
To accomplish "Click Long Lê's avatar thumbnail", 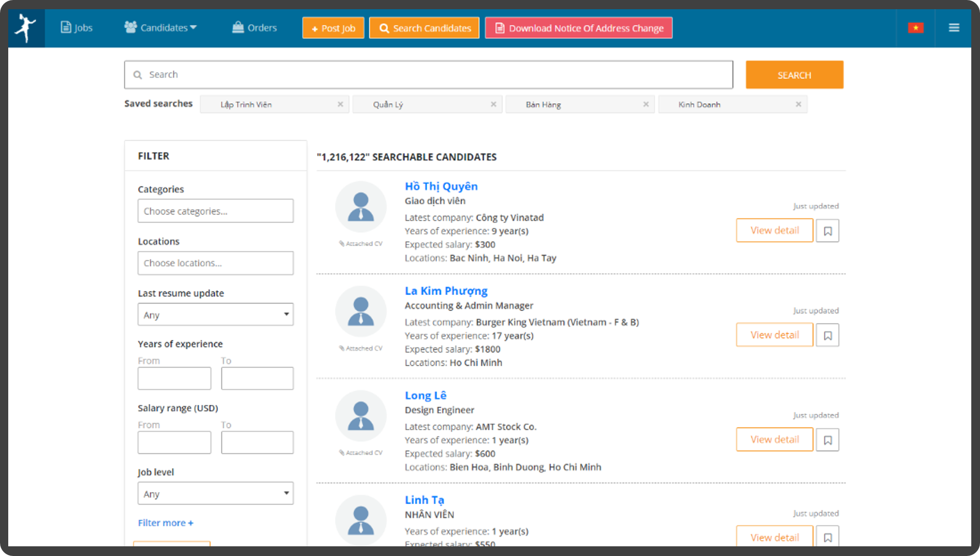I will pos(361,416).
